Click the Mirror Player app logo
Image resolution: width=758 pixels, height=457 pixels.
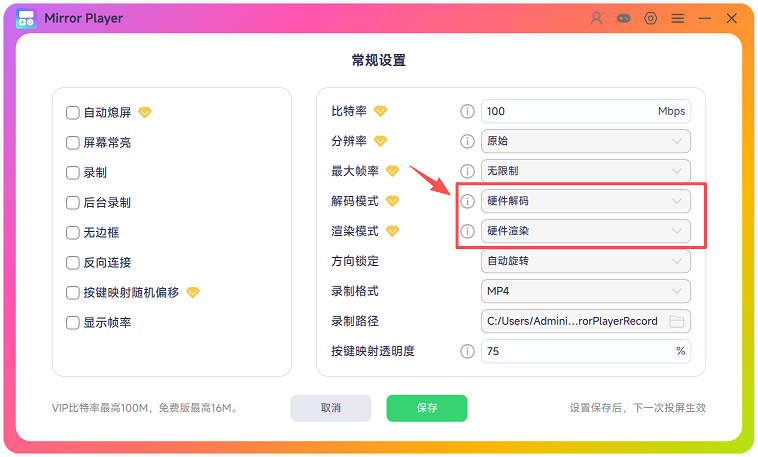click(x=26, y=18)
